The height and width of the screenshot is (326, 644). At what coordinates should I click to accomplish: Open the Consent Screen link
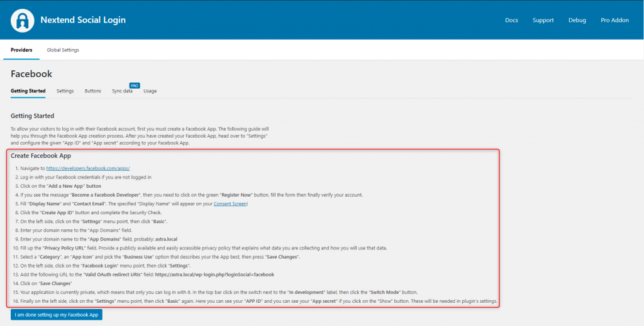click(231, 204)
